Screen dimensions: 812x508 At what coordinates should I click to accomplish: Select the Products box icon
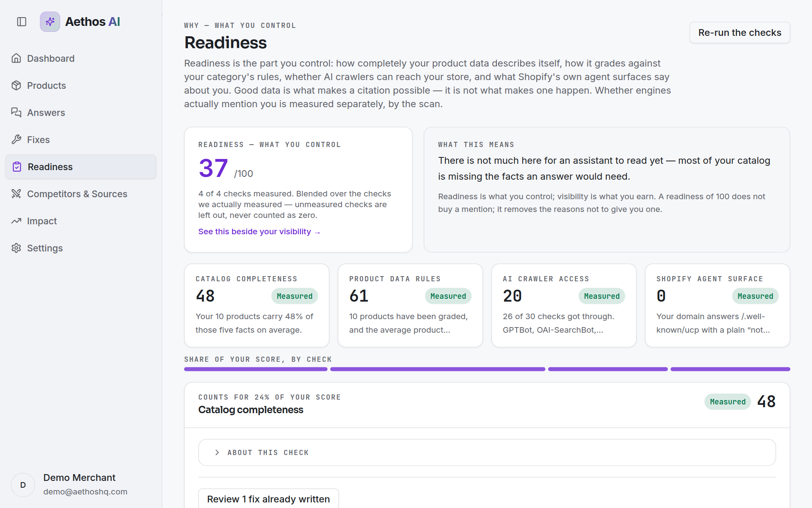(16, 85)
